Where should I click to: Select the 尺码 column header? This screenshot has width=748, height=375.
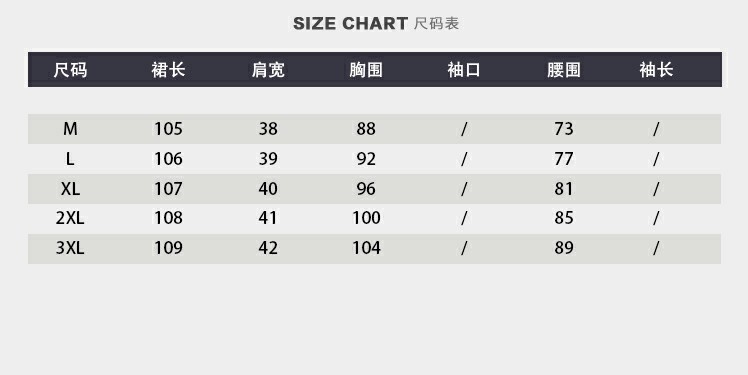click(x=70, y=70)
